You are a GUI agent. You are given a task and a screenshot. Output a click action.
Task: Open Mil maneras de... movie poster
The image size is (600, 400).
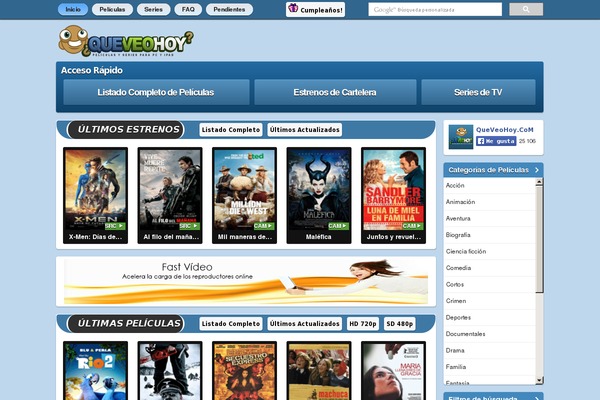[244, 195]
